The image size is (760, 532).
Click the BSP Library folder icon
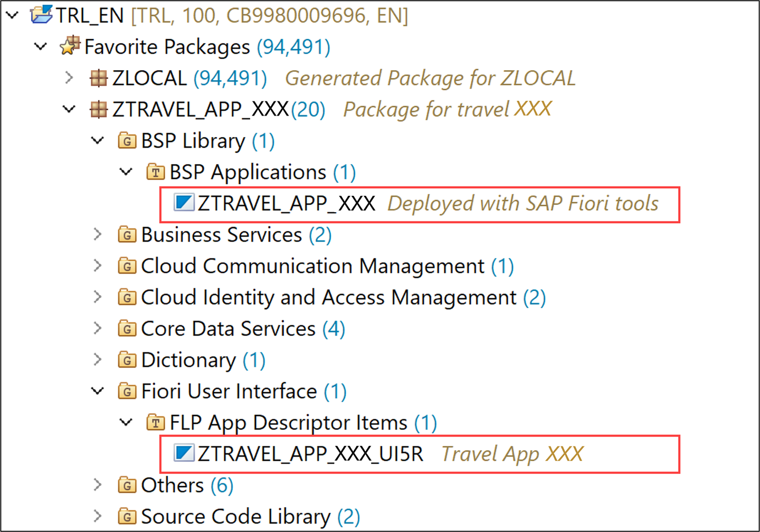click(x=127, y=141)
